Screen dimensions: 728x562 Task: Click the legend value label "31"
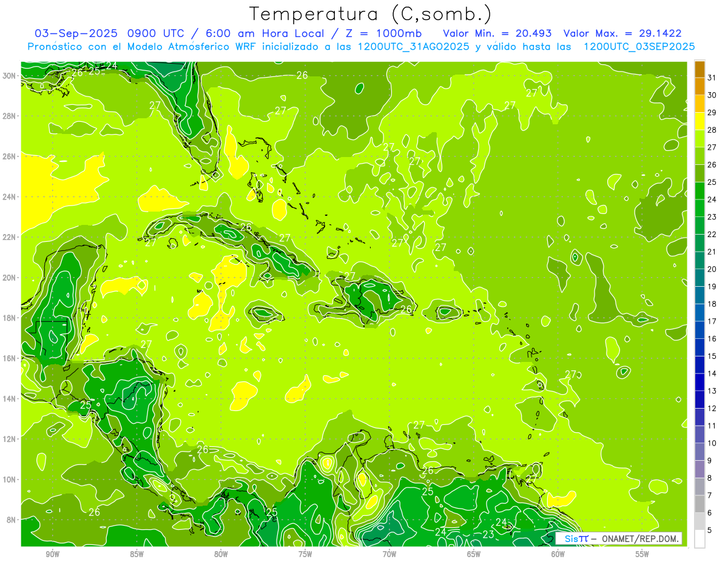tap(712, 78)
